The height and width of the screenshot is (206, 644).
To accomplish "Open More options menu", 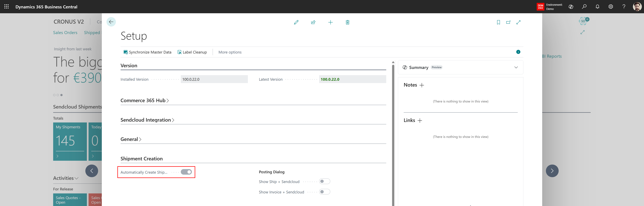I will pos(230,52).
